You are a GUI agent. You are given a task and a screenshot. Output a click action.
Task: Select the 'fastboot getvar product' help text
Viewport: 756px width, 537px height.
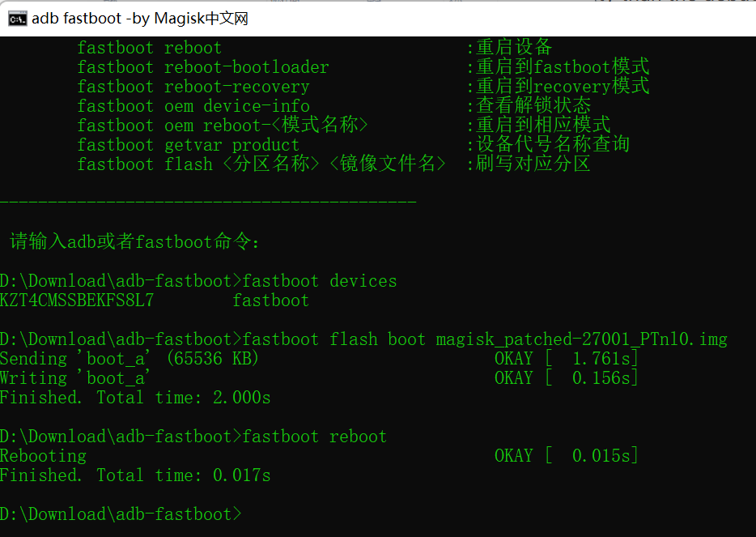[185, 144]
